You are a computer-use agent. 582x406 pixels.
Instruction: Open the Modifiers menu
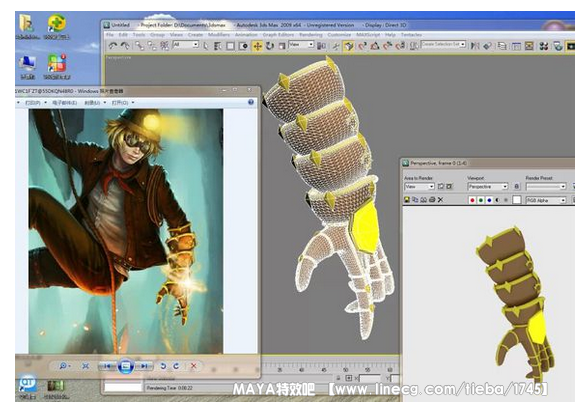219,35
